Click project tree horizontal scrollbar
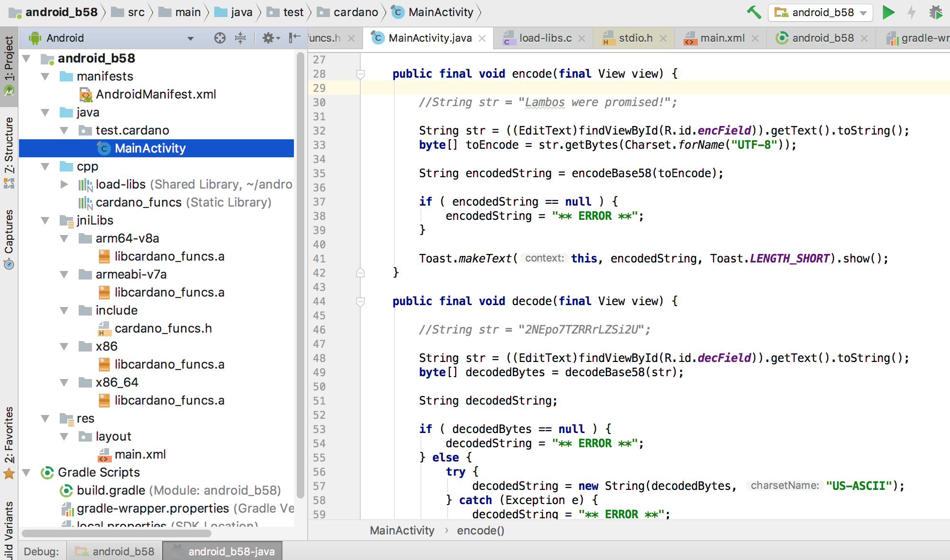 [x=116, y=533]
